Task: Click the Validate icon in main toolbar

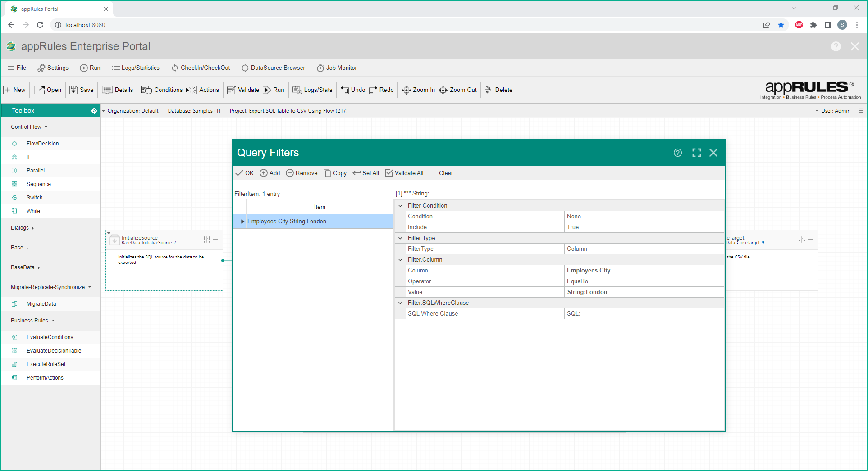Action: pos(232,90)
